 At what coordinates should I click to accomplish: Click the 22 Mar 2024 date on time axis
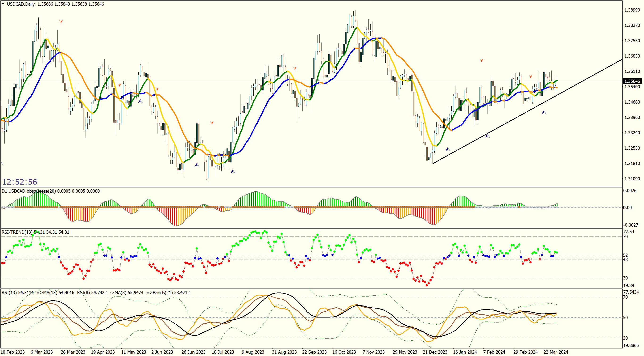pos(556,352)
